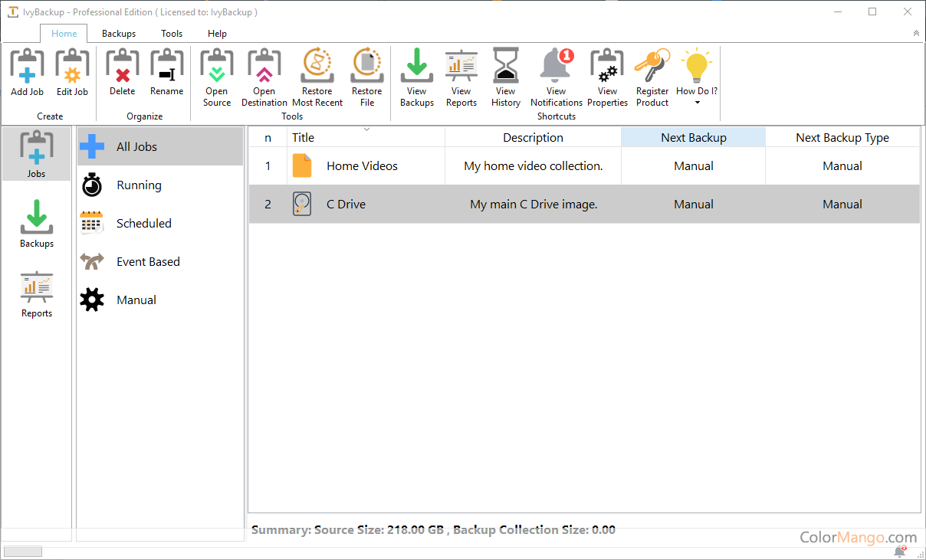Click 'My main C Drive image.' description cell
926x560 pixels.
click(x=533, y=205)
